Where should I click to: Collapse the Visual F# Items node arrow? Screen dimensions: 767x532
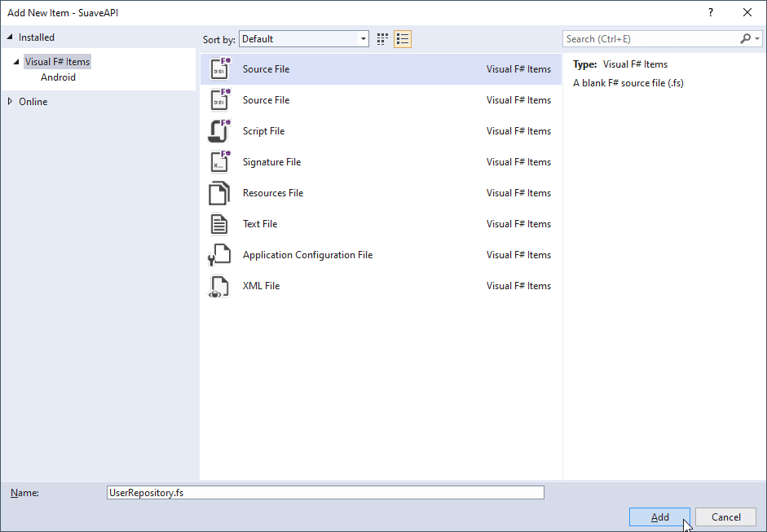(x=16, y=62)
